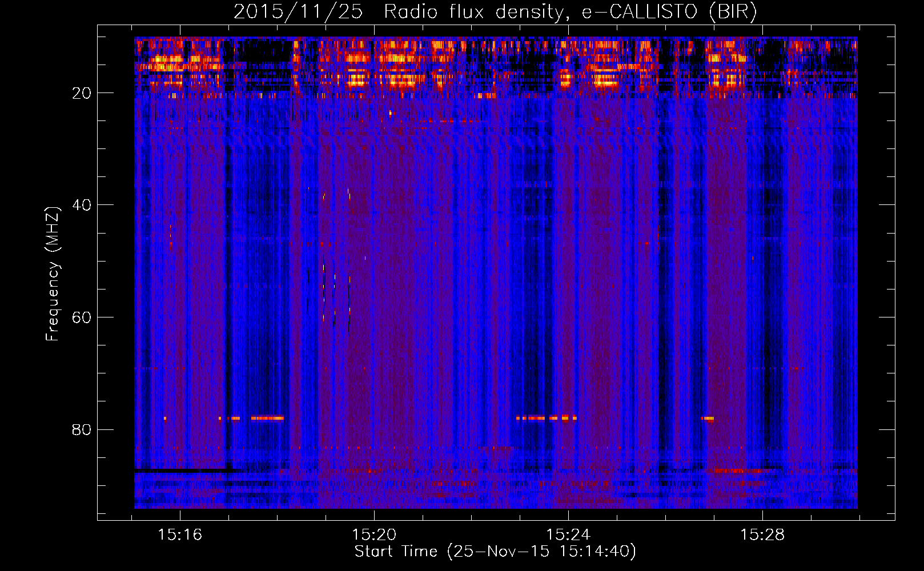Click the plot title '2015/11/25 Radio flux density, e-CALLISTO (BIR)'
The height and width of the screenshot is (571, 924).
click(495, 11)
